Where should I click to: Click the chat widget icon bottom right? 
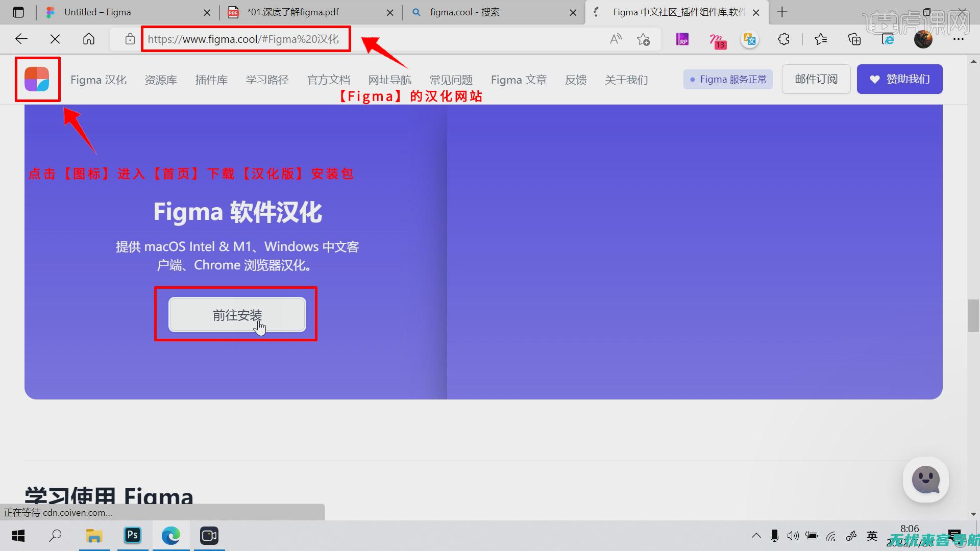tap(926, 480)
